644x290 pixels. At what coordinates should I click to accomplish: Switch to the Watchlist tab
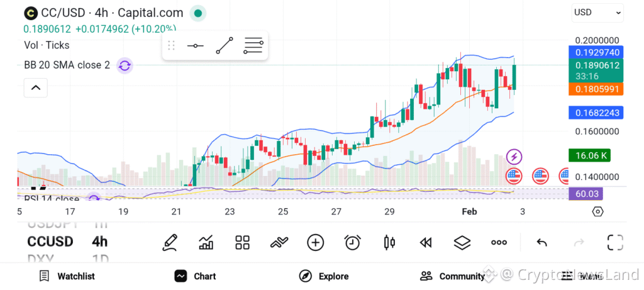pos(67,276)
